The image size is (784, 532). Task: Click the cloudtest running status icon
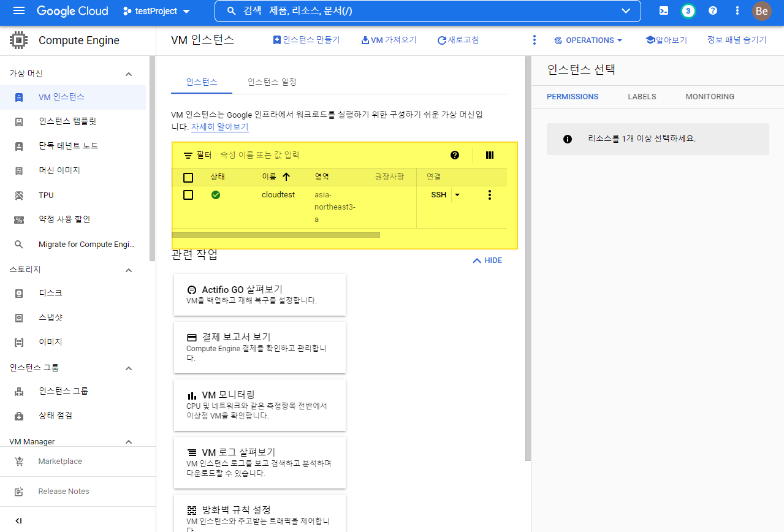coord(216,195)
